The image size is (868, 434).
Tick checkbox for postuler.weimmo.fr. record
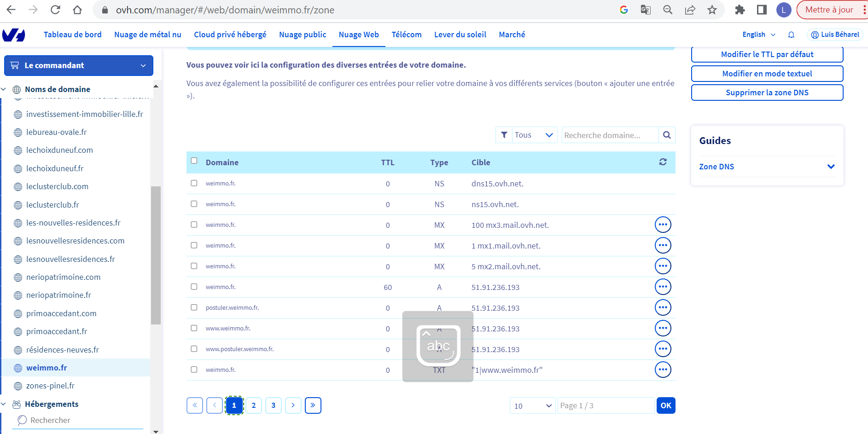point(194,307)
